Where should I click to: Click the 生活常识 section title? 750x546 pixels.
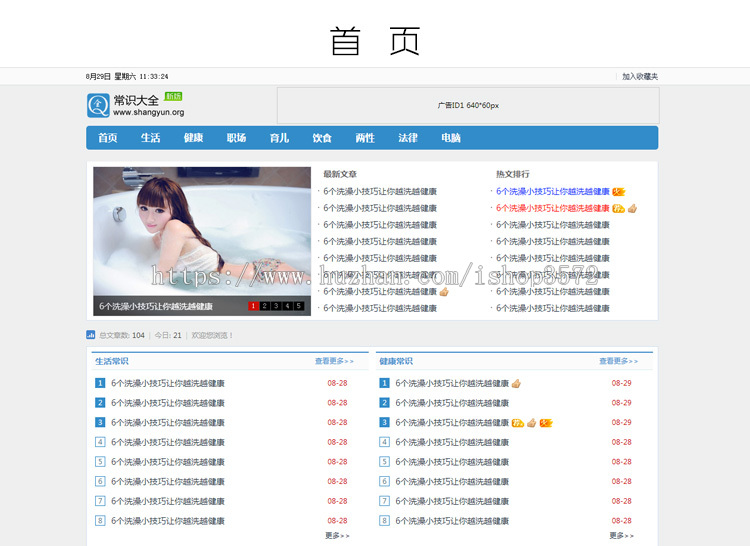(111, 361)
